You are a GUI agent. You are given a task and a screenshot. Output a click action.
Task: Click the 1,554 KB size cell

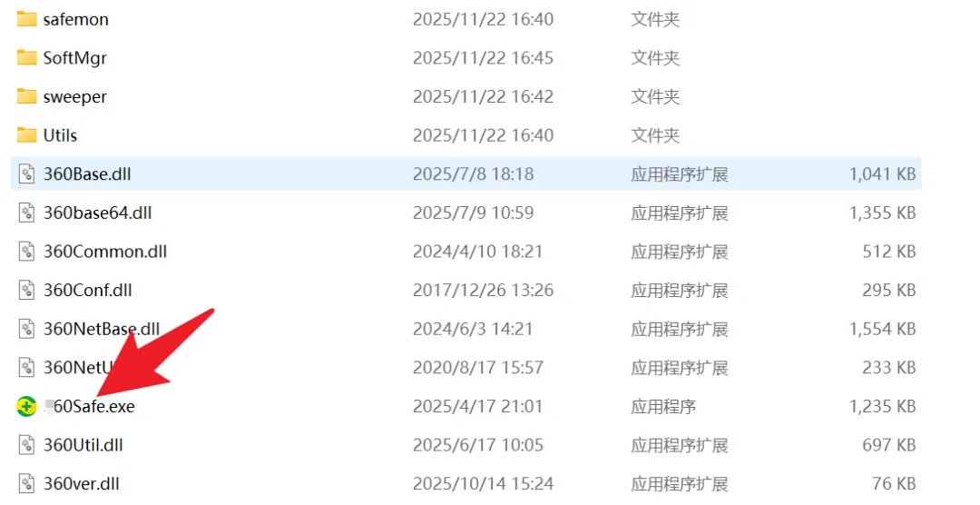(883, 329)
